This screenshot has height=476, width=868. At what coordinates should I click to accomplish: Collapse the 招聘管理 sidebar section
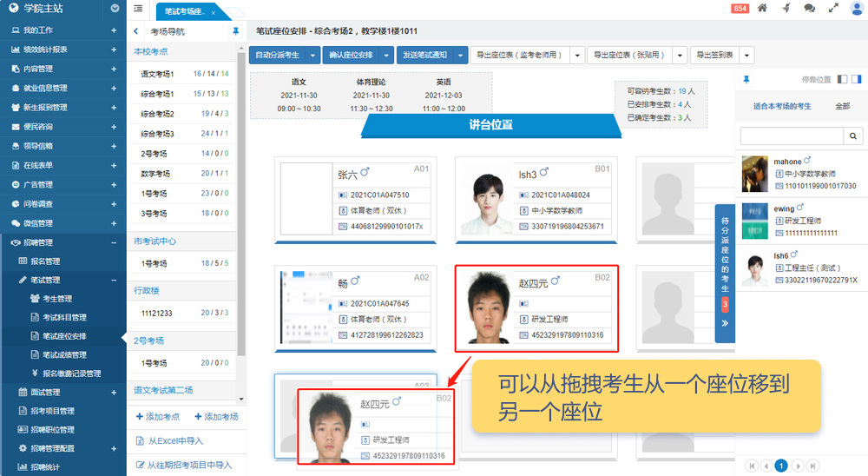click(x=114, y=242)
